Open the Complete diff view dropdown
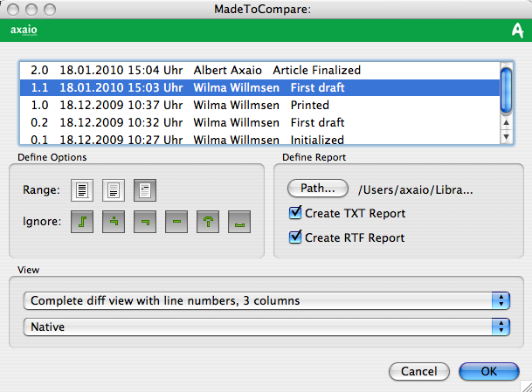The height and width of the screenshot is (392, 532). (x=266, y=301)
